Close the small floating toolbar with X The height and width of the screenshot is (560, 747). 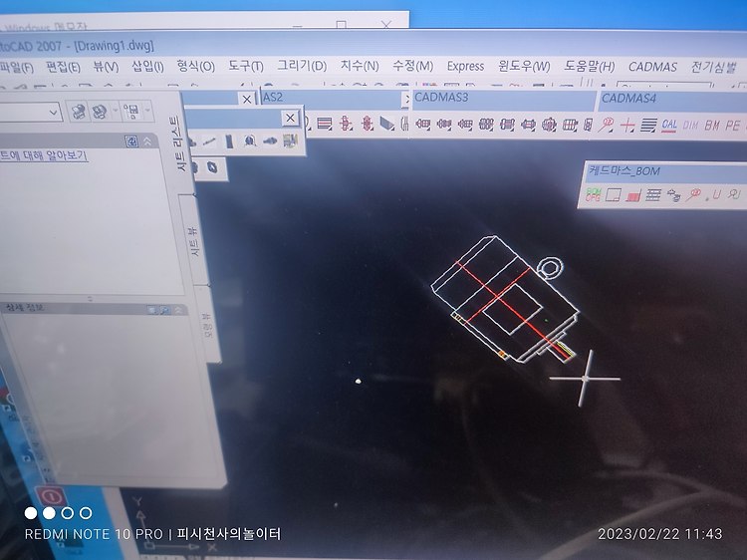(290, 119)
